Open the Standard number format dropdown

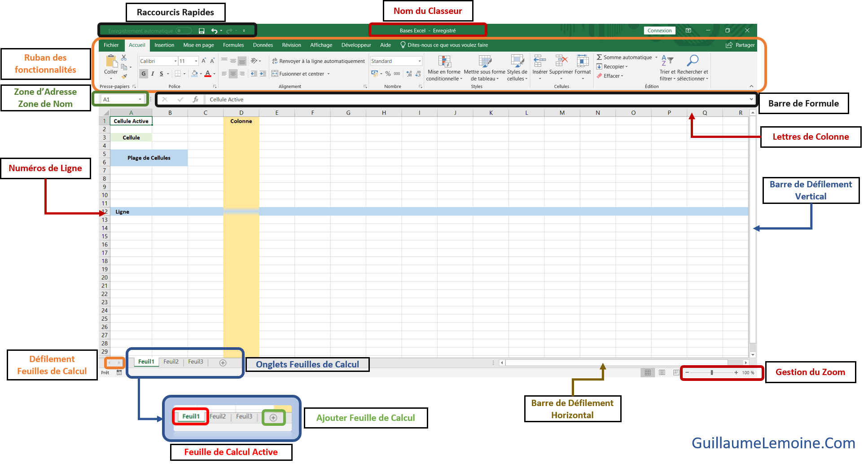point(418,61)
